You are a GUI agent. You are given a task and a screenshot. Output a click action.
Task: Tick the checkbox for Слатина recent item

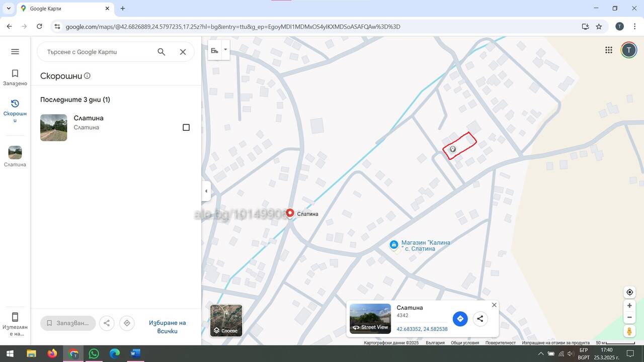[x=186, y=127]
